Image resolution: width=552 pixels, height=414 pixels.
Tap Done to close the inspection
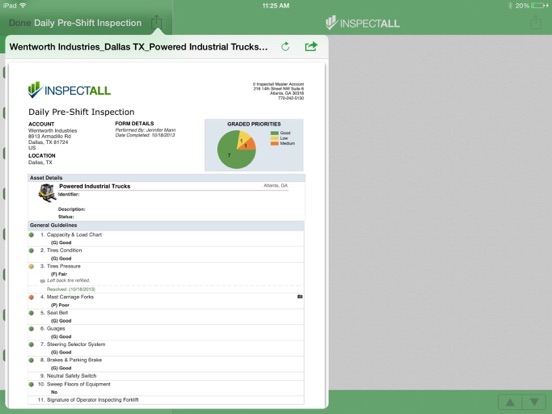[19, 23]
